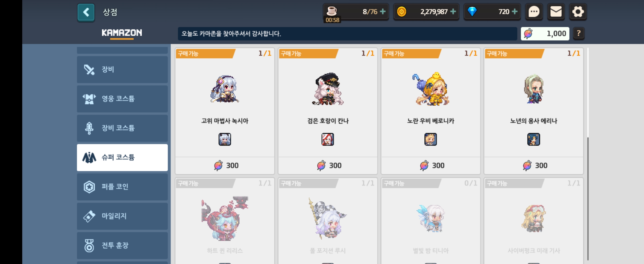This screenshot has height=264, width=644.
Task: Go back using the arrow button
Action: [x=86, y=12]
